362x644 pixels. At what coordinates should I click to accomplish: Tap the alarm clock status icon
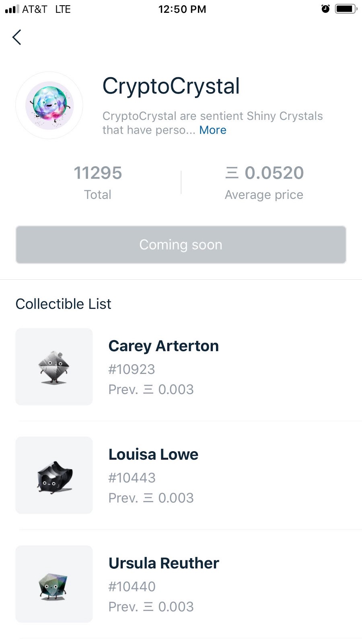(x=325, y=9)
